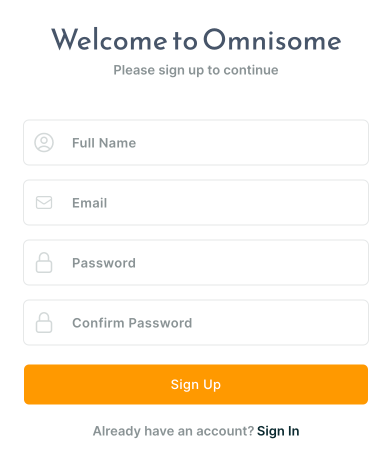The height and width of the screenshot is (465, 390).
Task: Click the 'Confirm Password' placeholder label
Action: (132, 323)
